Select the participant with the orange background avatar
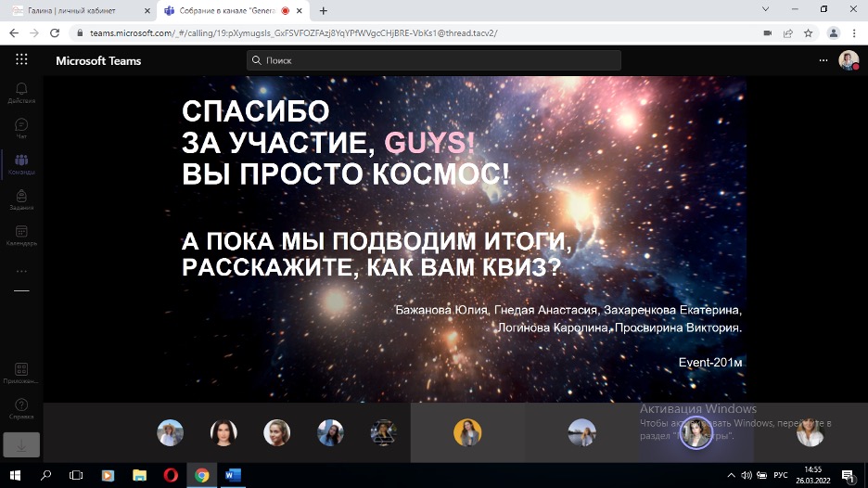 pyautogui.click(x=467, y=432)
